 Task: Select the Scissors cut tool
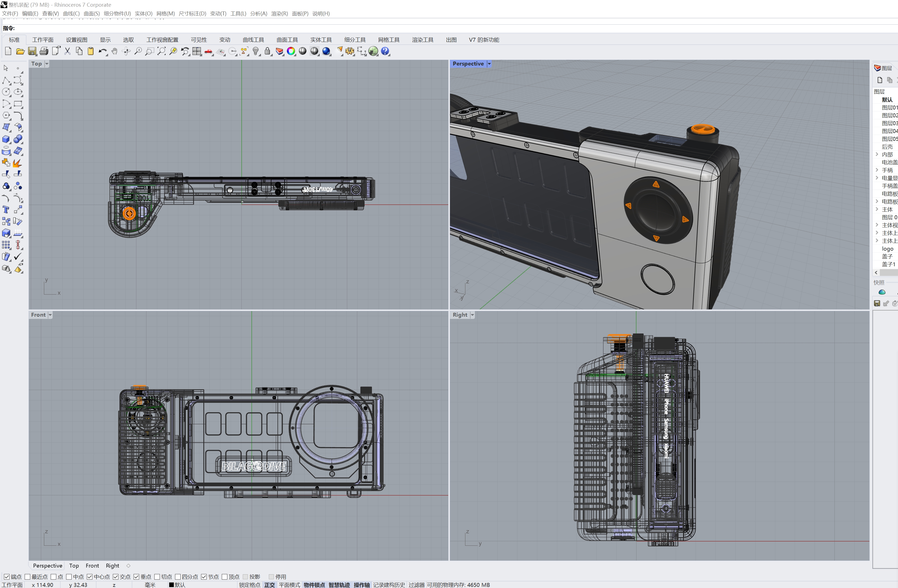[67, 51]
